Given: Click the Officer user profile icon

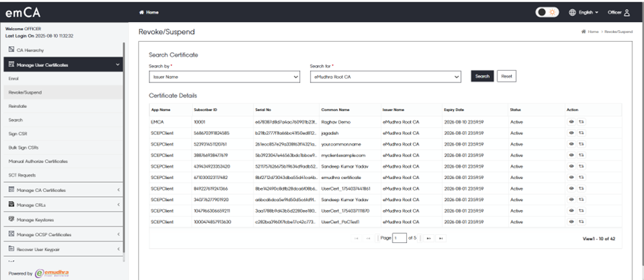Looking at the screenshot, I should click(x=626, y=12).
